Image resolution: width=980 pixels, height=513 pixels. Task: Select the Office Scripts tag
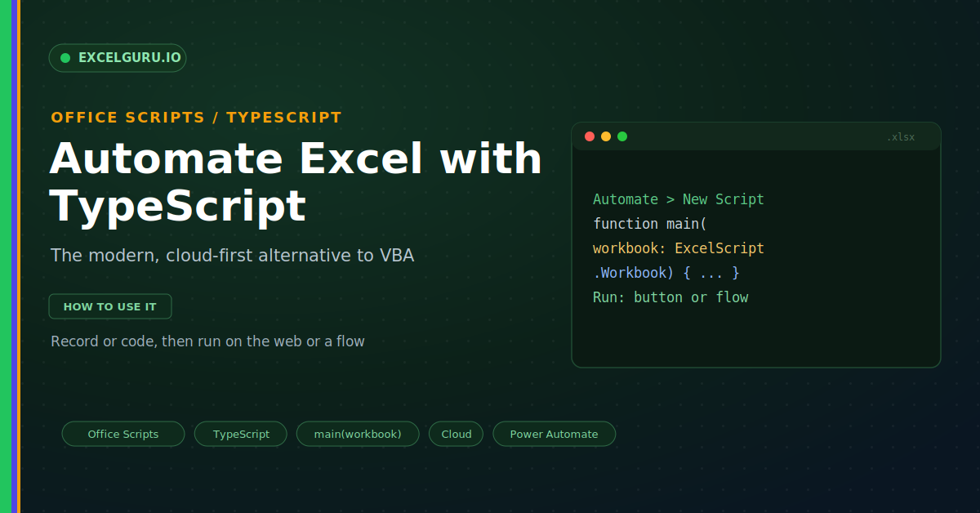tap(123, 434)
